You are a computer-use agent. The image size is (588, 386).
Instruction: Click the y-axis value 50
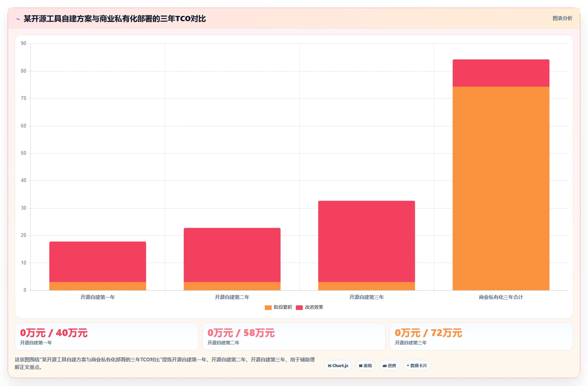[23, 153]
